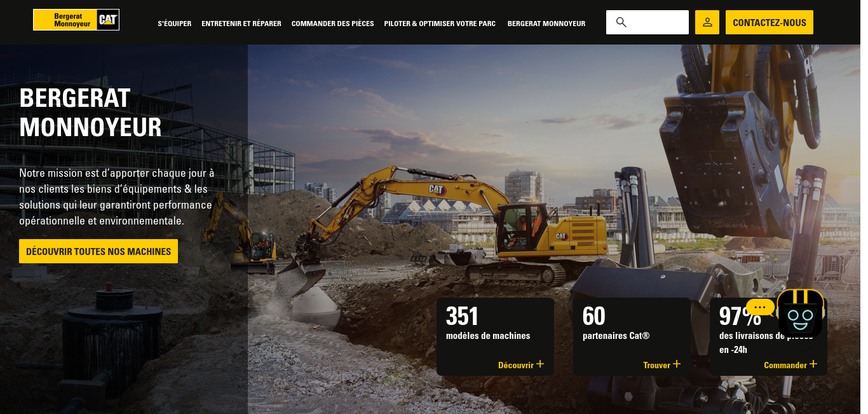Open the Bergerat Monnoyeur nav menu
Image resolution: width=868 pixels, height=414 pixels.
click(x=546, y=24)
